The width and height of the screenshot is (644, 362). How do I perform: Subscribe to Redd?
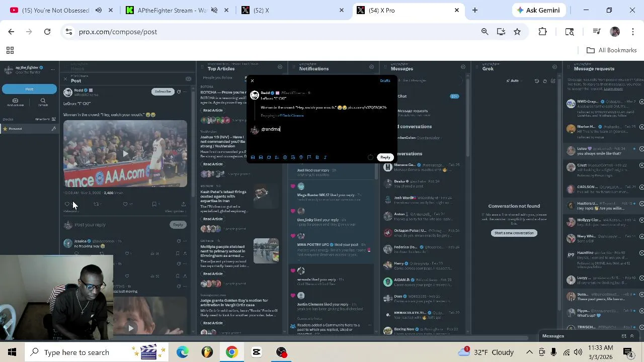[x=163, y=92]
